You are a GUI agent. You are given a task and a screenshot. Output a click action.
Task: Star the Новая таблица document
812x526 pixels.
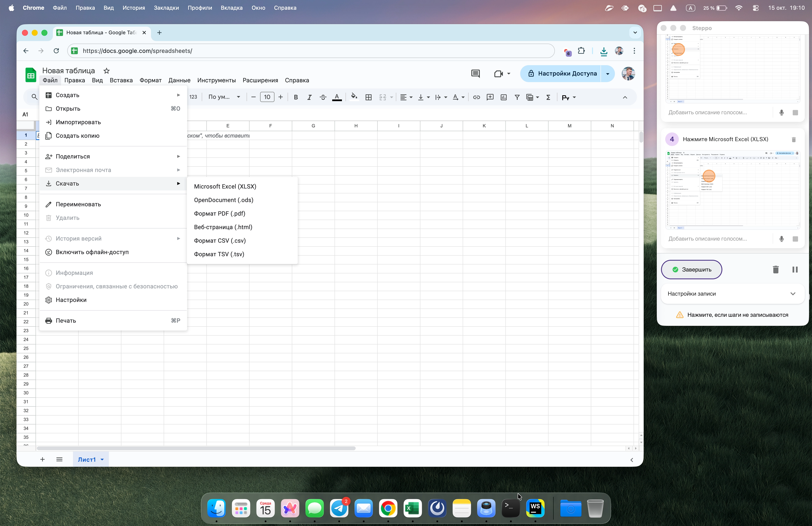point(106,71)
